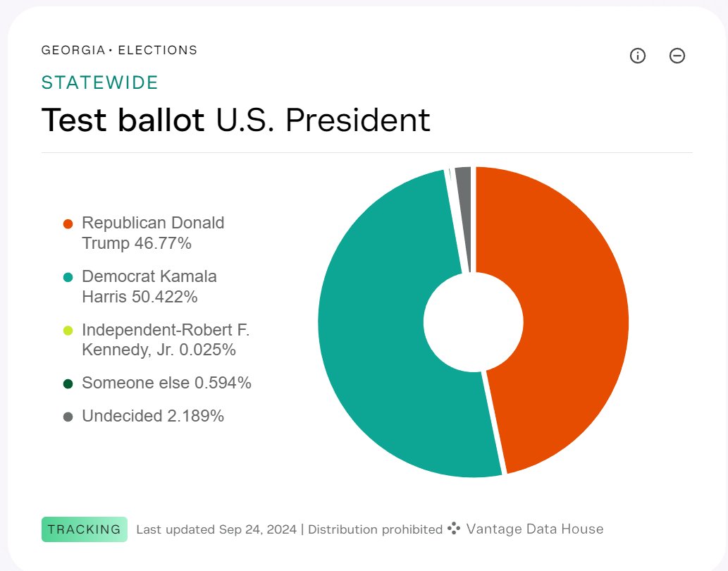Click the GEORGIA breadcrumb text
The image size is (728, 571).
(73, 51)
